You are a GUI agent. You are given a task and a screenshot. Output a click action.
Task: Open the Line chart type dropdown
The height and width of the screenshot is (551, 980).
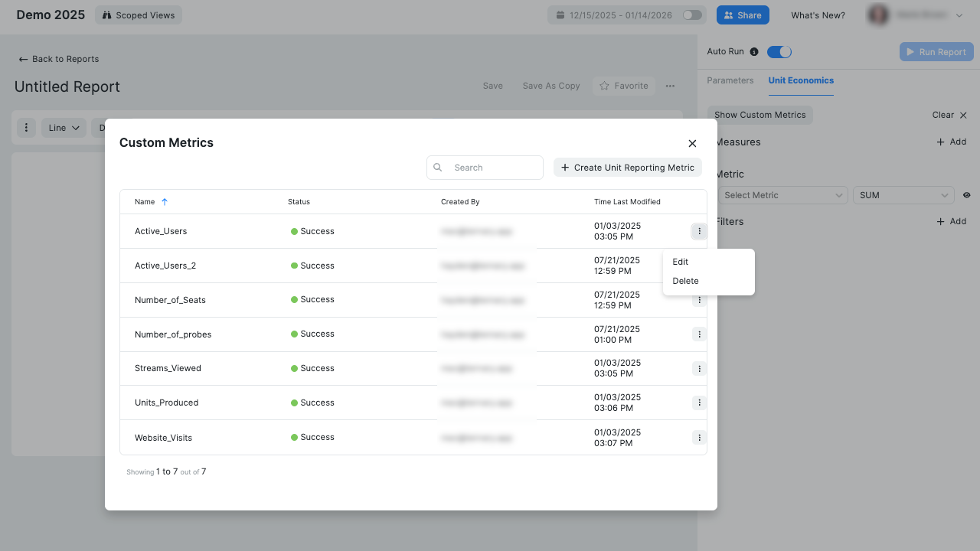pyautogui.click(x=64, y=127)
